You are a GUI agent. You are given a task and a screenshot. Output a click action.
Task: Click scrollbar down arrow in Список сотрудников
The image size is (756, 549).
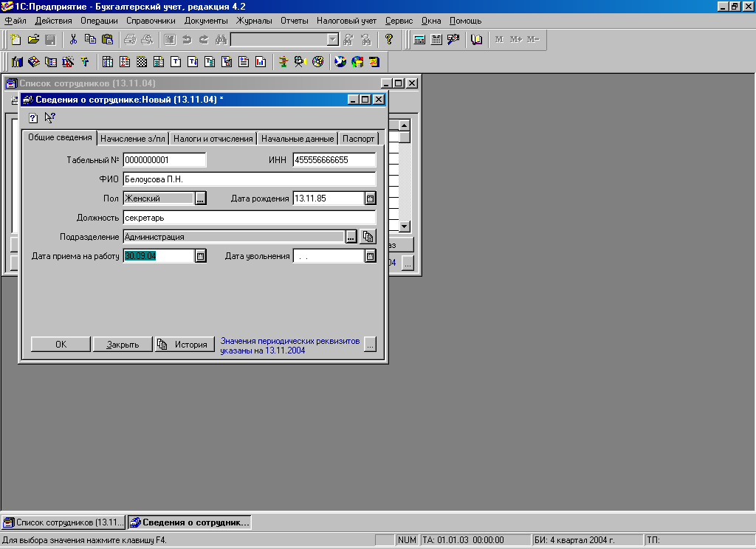coord(405,226)
